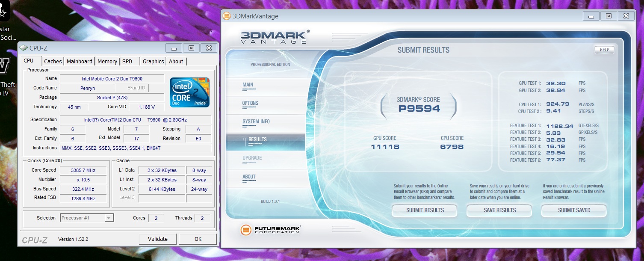Click the CPU-Z title bar icon
Screen dimensions: 644x261
click(24, 48)
